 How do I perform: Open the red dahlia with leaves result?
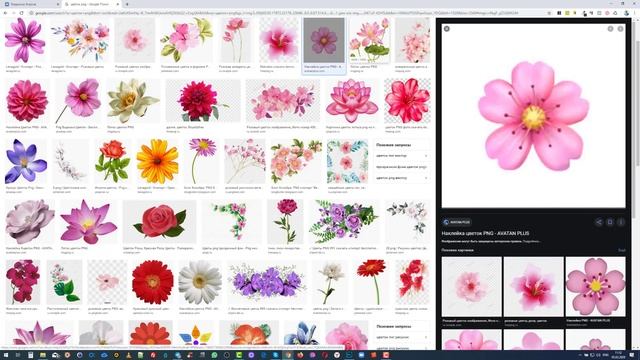203,101
